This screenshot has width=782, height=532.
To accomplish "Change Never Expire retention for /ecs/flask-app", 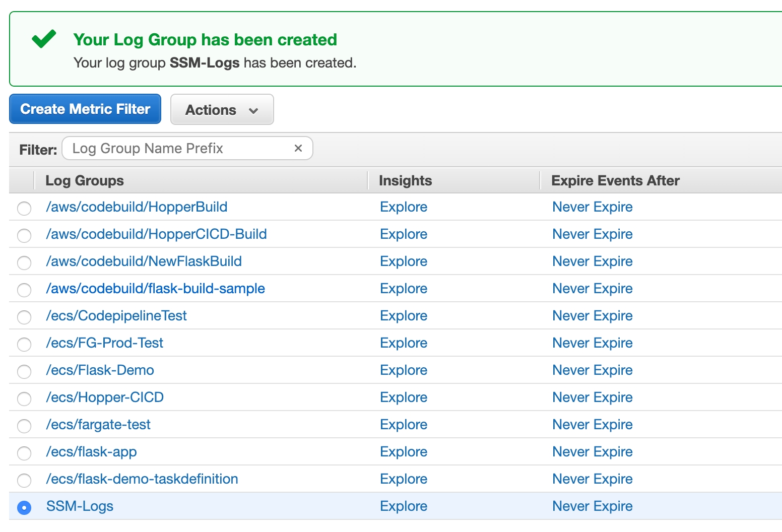I will 592,452.
